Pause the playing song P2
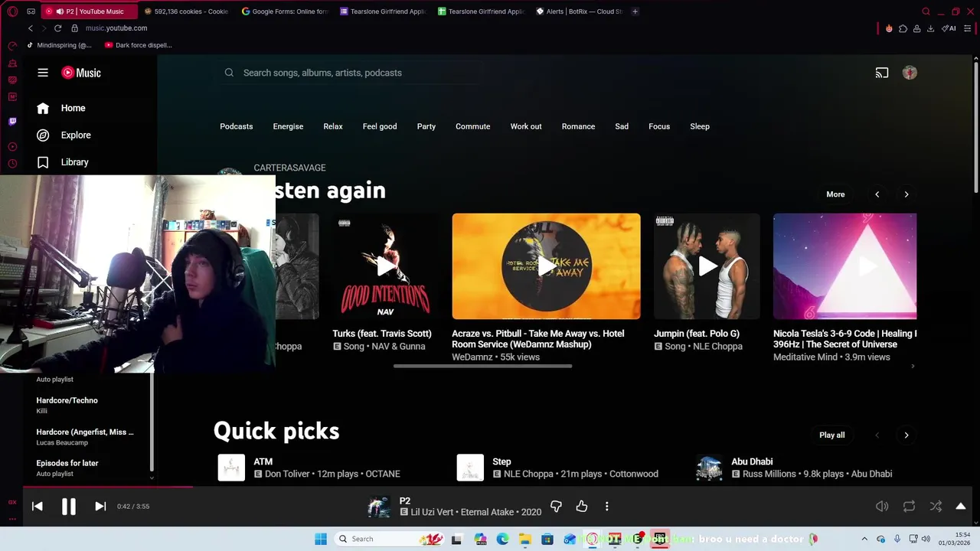 tap(68, 506)
